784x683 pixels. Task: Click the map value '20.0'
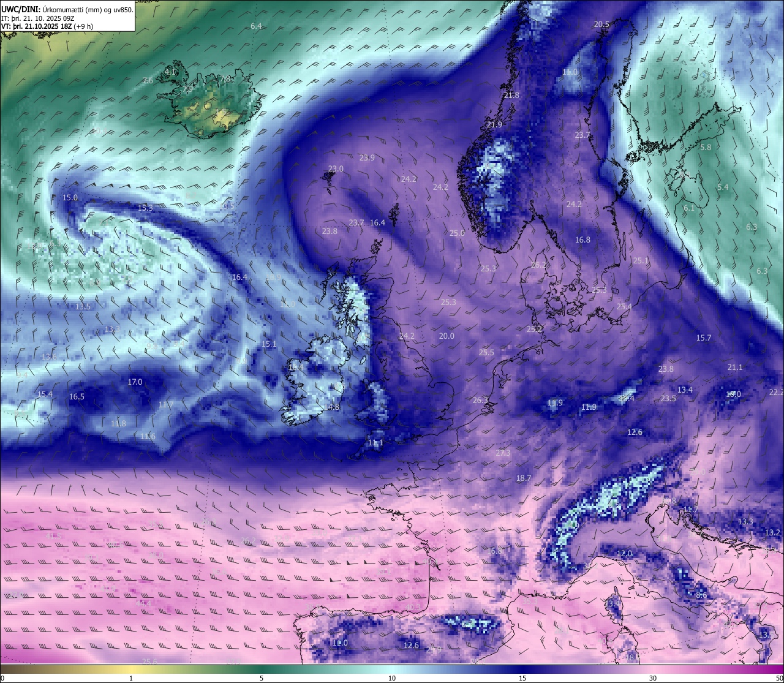pos(447,336)
